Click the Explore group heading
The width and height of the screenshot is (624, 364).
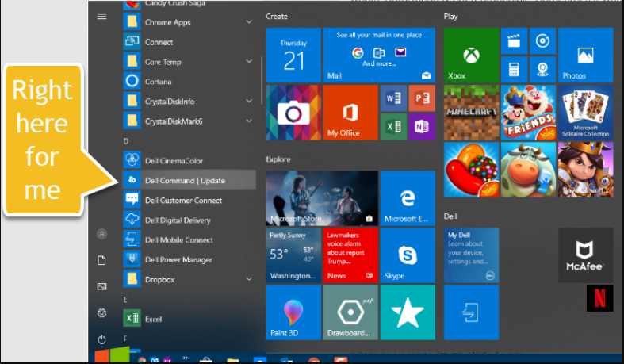(278, 159)
